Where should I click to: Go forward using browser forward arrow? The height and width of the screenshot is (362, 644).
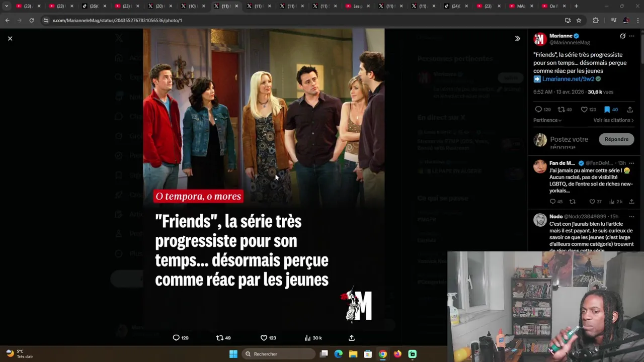click(19, 20)
